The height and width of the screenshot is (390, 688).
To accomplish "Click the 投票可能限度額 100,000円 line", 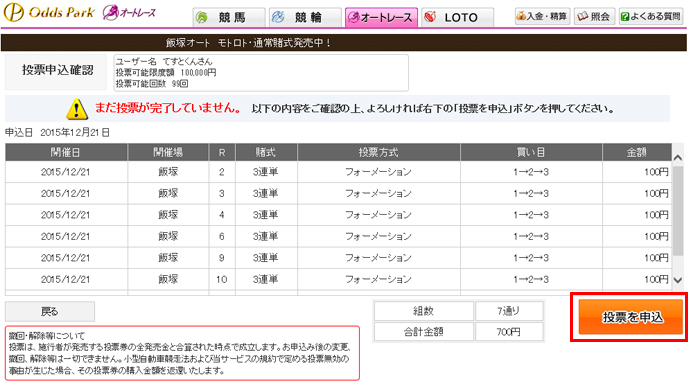I will 166,72.
